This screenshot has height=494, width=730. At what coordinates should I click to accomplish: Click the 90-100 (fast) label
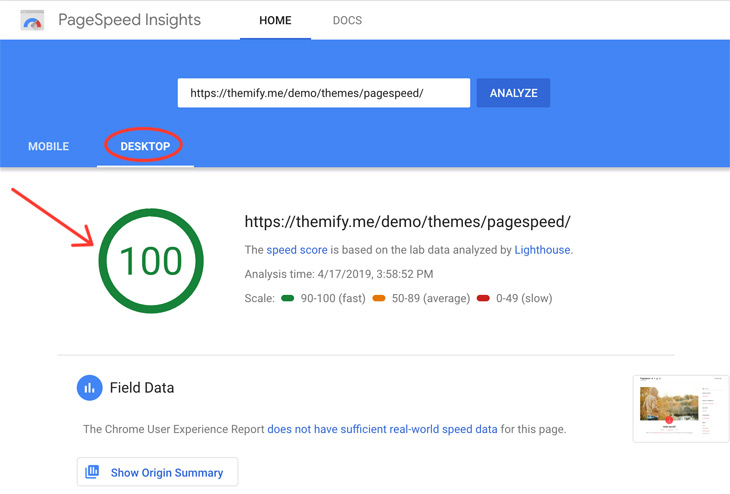(333, 298)
